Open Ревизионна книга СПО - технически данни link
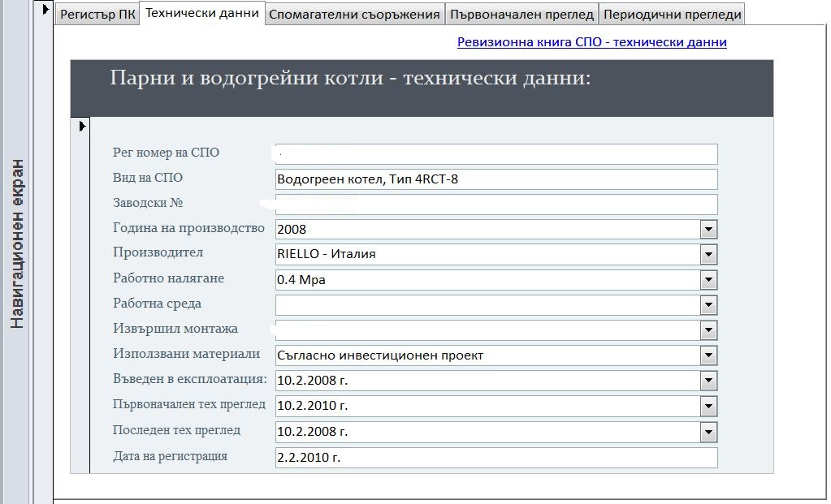Screen dimensions: 831x504 pyautogui.click(x=591, y=42)
